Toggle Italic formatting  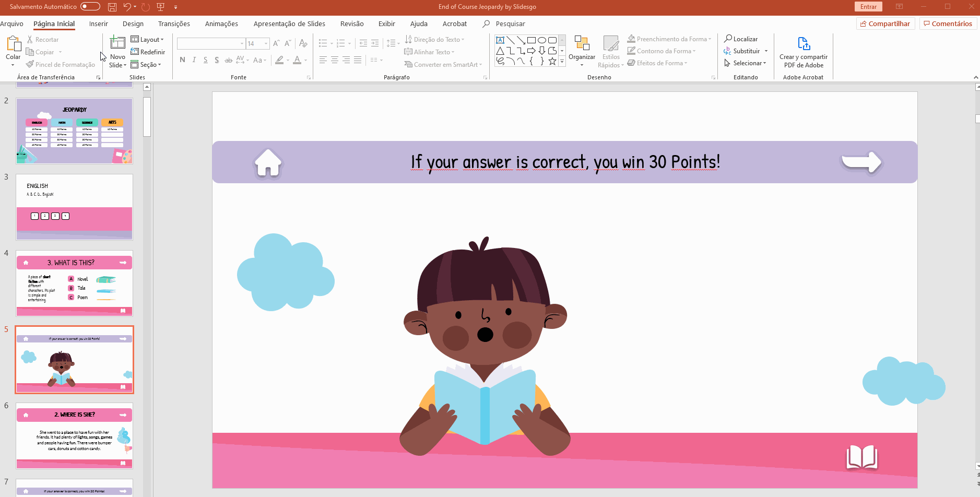[x=194, y=60]
